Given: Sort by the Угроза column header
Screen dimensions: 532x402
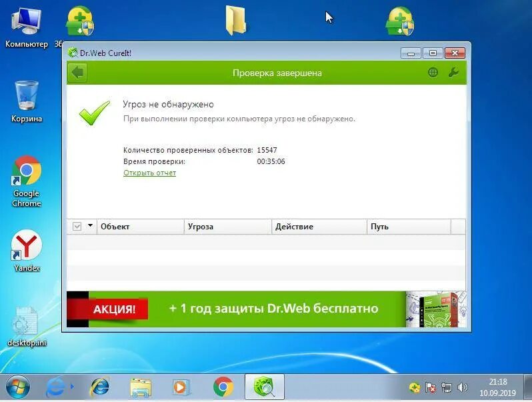Looking at the screenshot, I should [x=228, y=227].
